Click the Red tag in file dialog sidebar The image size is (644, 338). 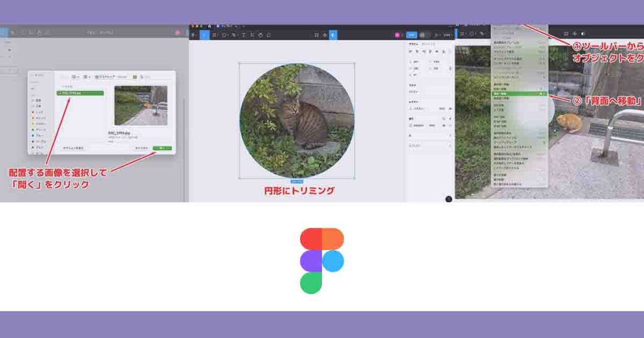click(38, 112)
